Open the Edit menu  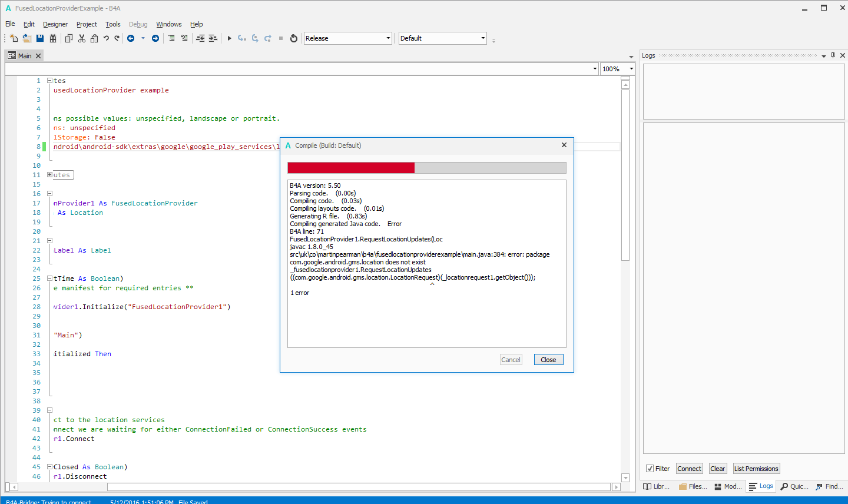[29, 24]
